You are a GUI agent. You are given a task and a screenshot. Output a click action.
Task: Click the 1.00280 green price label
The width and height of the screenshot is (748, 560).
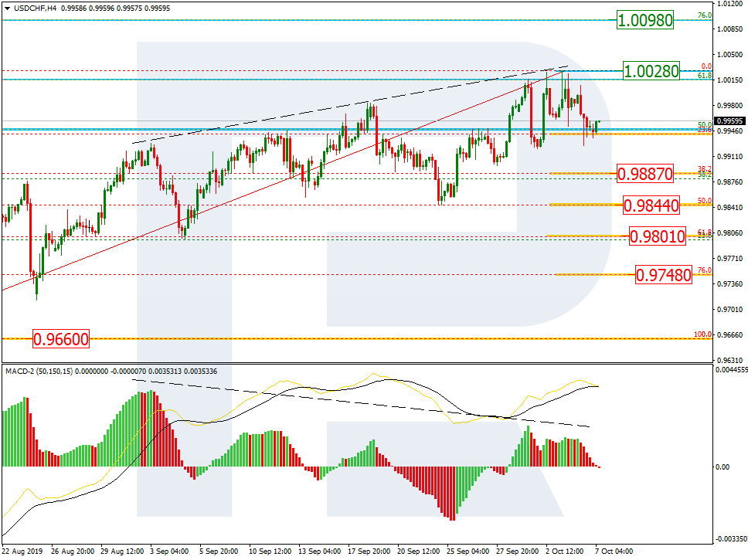[651, 71]
